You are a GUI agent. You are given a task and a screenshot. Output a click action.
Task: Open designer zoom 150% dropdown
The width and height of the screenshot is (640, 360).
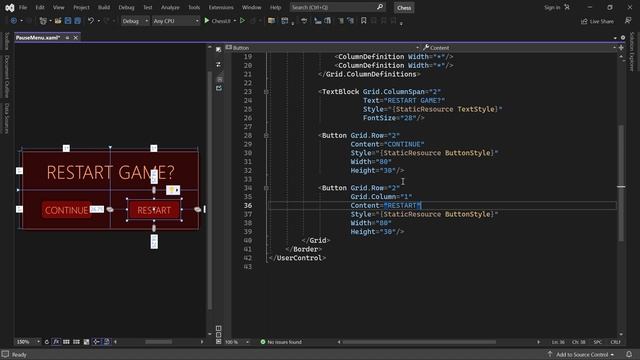click(28, 342)
